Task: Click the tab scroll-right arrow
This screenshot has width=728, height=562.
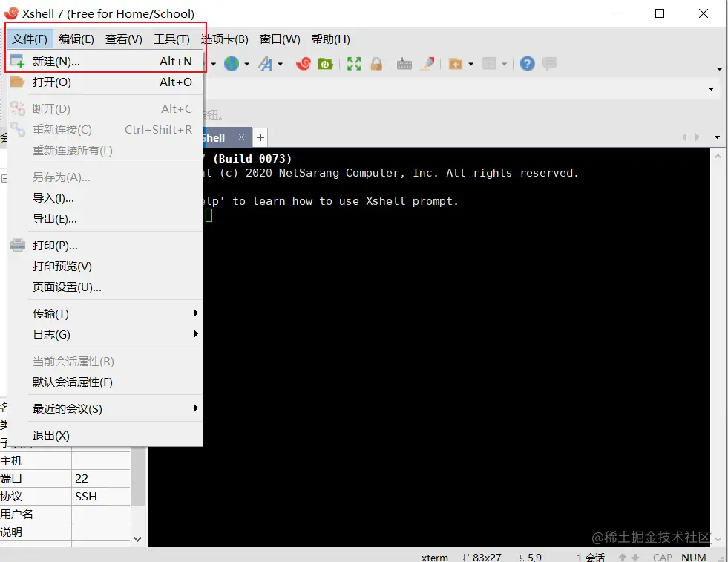Action: tap(698, 137)
